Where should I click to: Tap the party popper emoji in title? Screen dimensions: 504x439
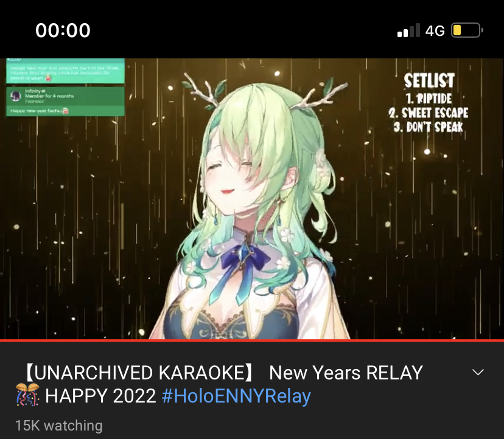(27, 395)
